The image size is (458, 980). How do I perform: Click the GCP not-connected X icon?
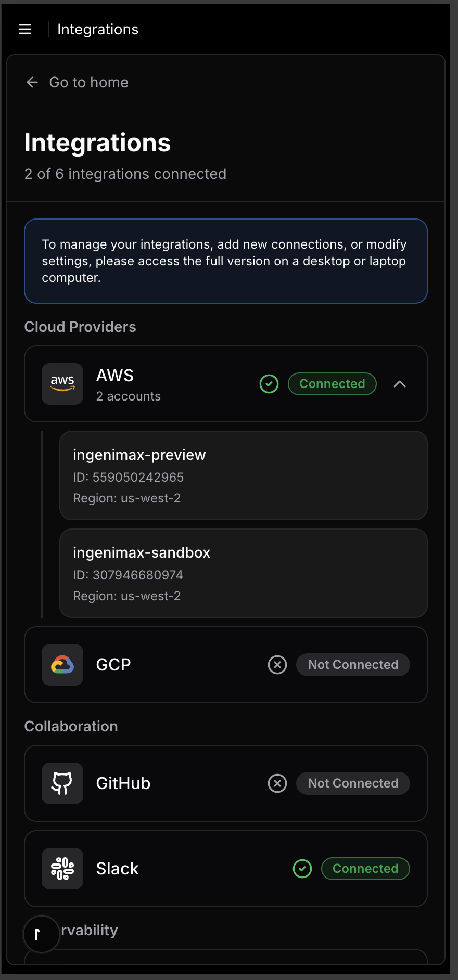pos(277,665)
